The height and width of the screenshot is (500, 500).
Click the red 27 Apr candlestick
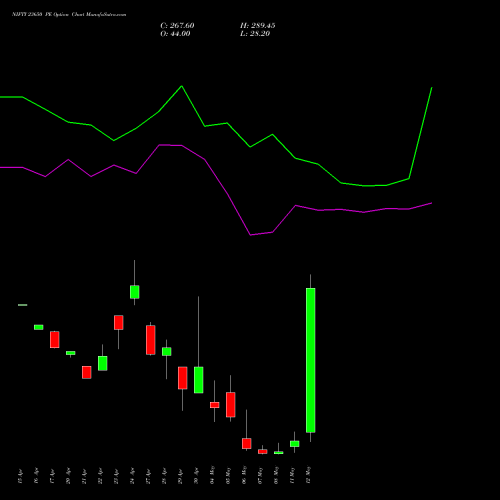click(x=151, y=340)
